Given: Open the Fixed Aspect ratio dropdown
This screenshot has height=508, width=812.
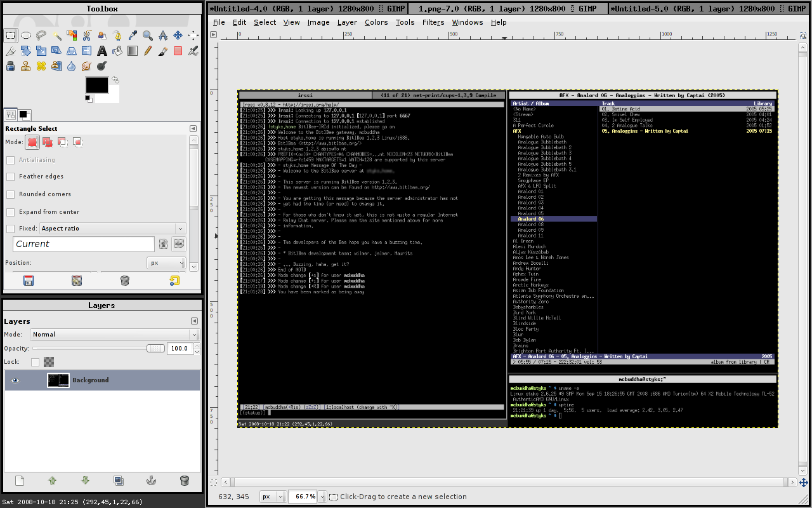Looking at the screenshot, I should [x=112, y=229].
